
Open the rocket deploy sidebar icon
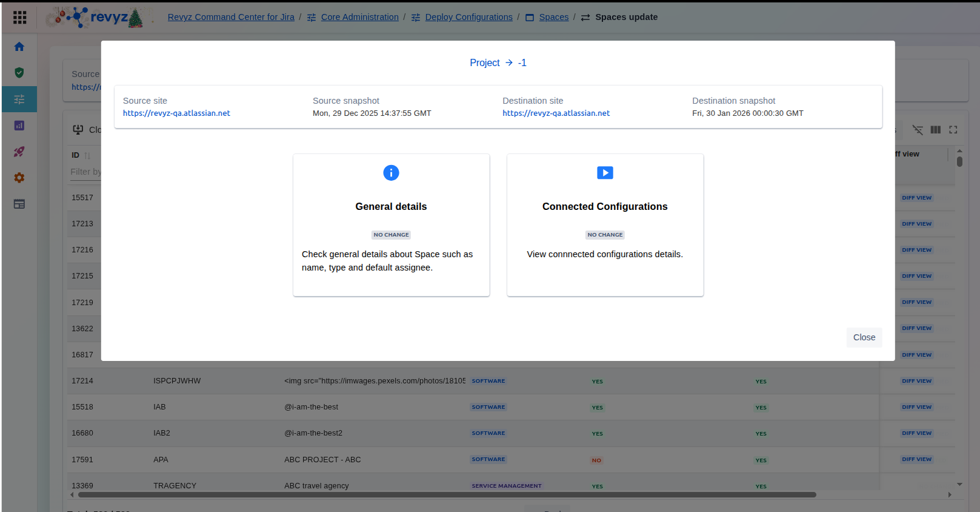pyautogui.click(x=19, y=152)
